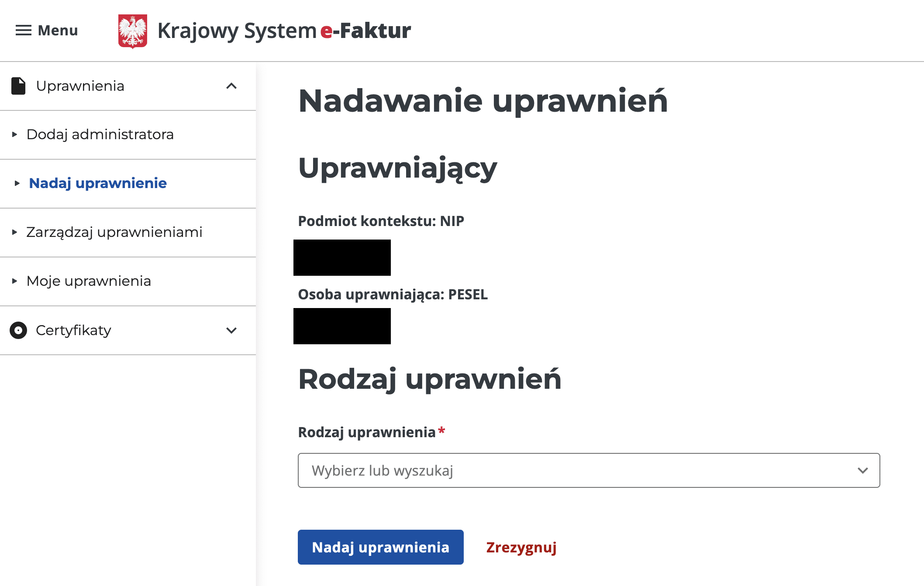The width and height of the screenshot is (924, 586).
Task: Go to Zarządzaj uprawnieniami
Action: [114, 232]
